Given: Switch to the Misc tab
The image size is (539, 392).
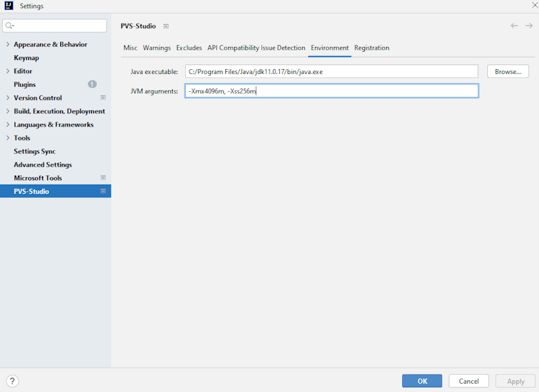Looking at the screenshot, I should point(130,48).
